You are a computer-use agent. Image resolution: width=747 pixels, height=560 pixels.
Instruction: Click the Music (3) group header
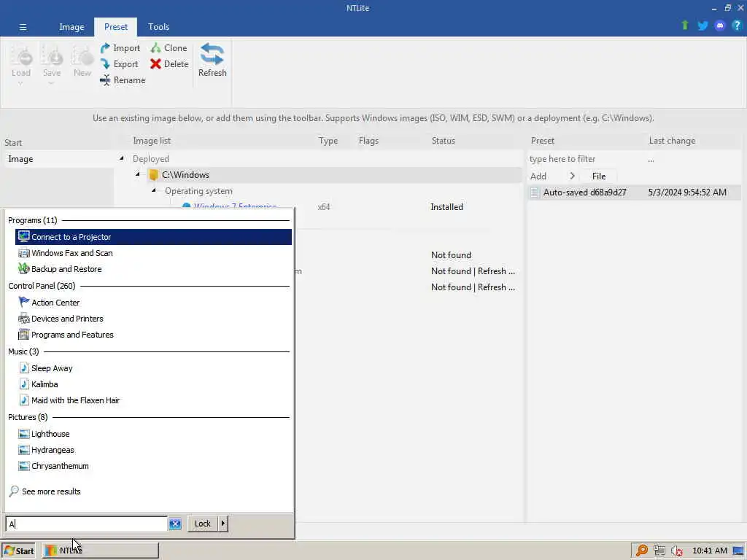(x=23, y=351)
